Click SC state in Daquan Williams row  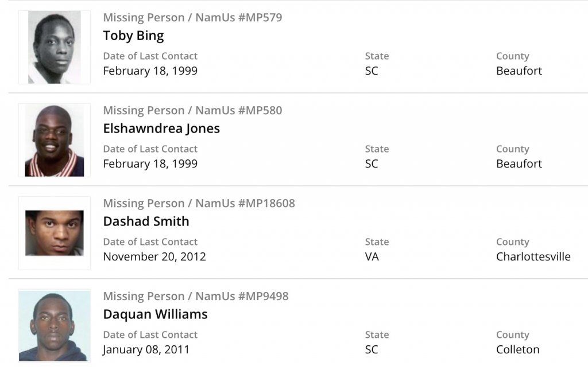click(x=372, y=349)
